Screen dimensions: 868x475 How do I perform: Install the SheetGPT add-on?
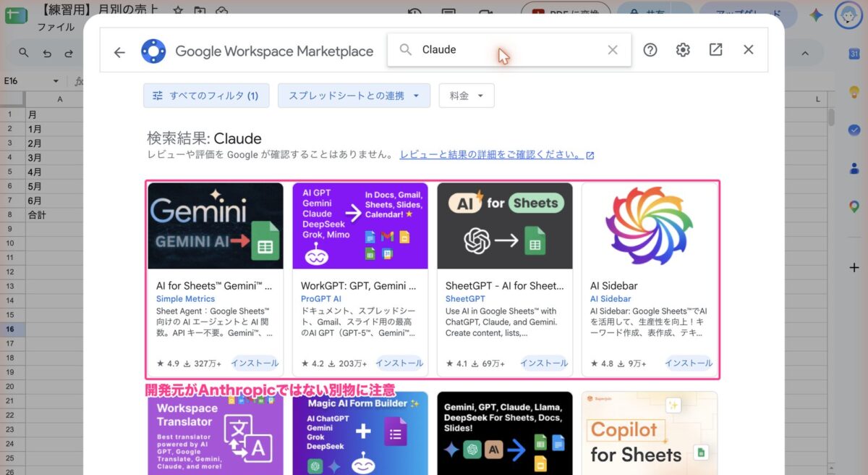(x=544, y=363)
